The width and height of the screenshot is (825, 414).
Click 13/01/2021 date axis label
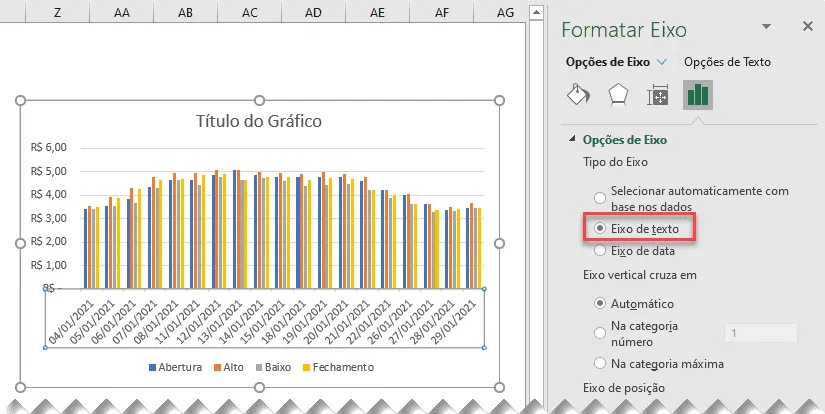click(220, 322)
